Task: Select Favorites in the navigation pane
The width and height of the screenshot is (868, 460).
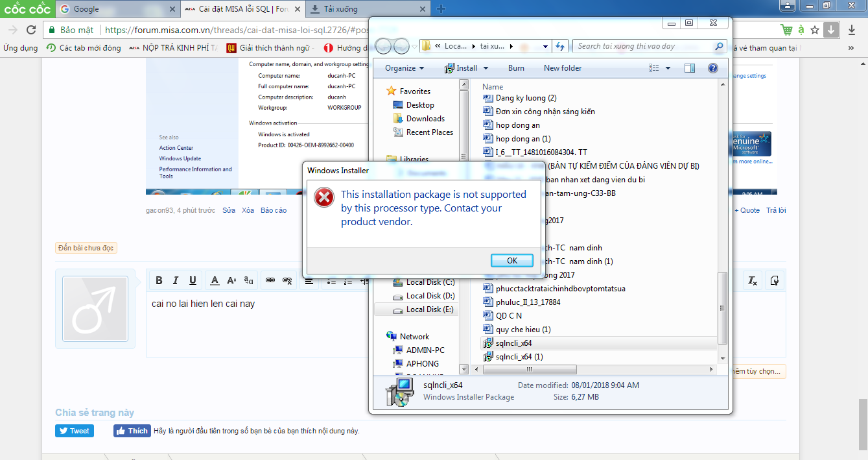Action: 408,91
